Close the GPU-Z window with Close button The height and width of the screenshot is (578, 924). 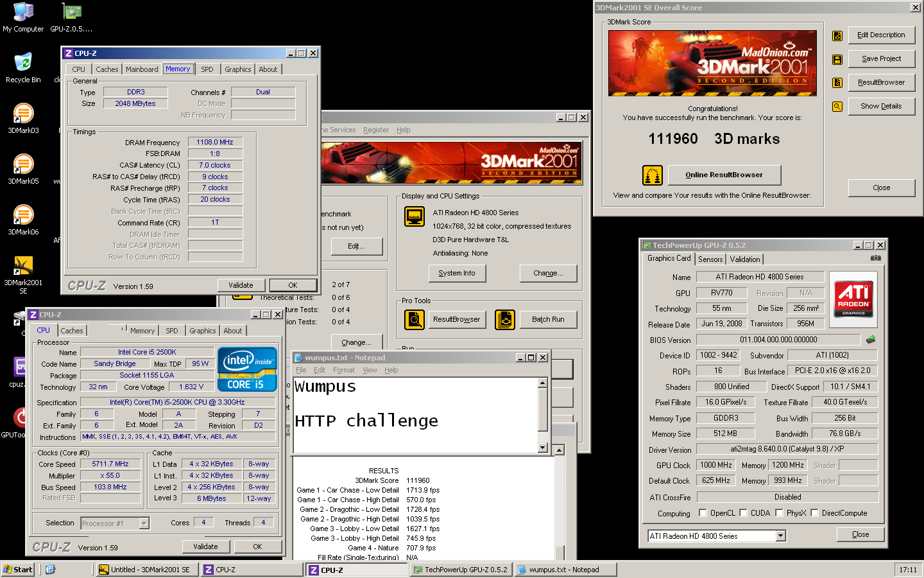click(x=860, y=534)
